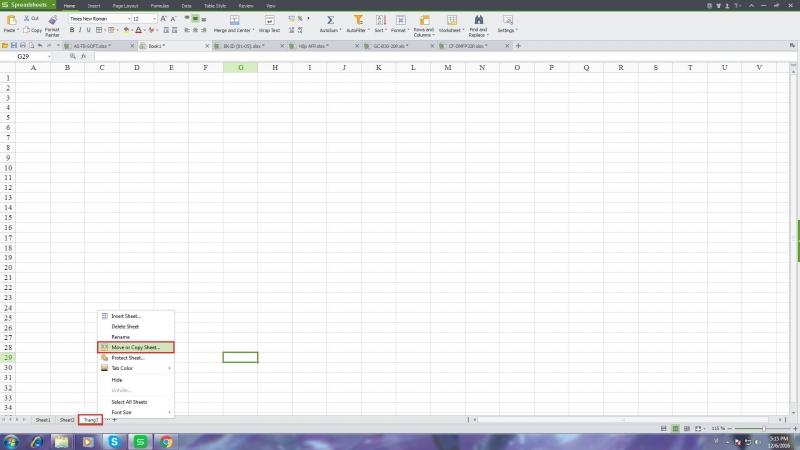The width and height of the screenshot is (800, 450).
Task: Click the AutoSum sigma icon
Action: point(330,20)
